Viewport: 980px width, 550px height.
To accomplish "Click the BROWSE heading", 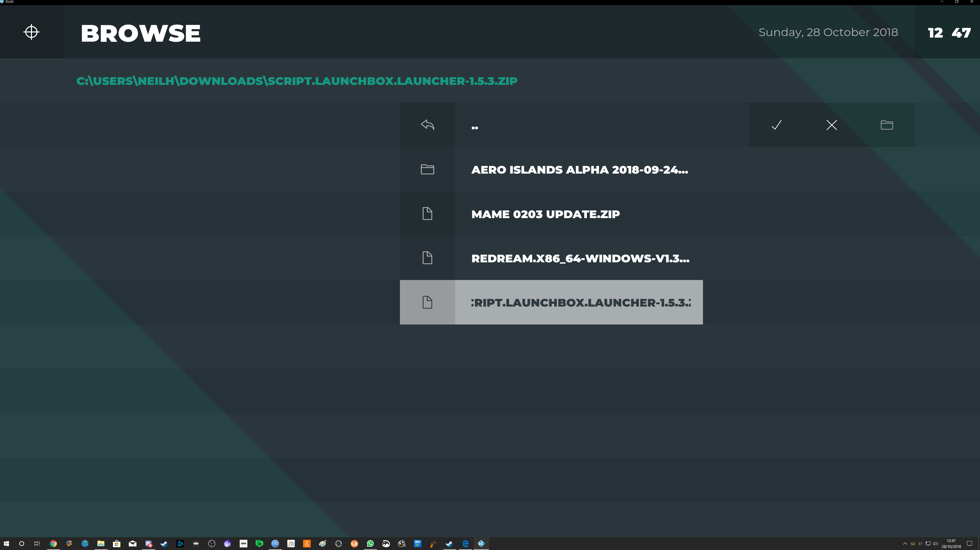I will click(140, 33).
